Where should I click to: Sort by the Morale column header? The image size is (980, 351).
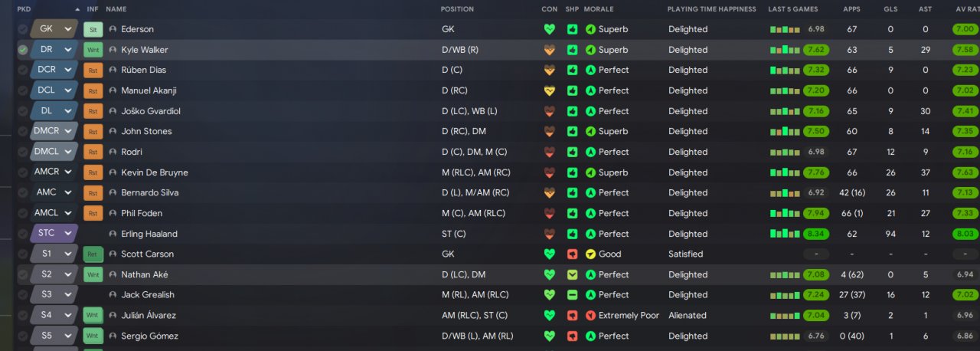pyautogui.click(x=599, y=9)
